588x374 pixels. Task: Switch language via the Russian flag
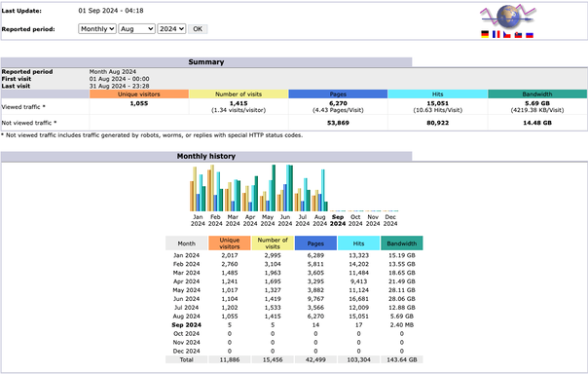tap(530, 34)
